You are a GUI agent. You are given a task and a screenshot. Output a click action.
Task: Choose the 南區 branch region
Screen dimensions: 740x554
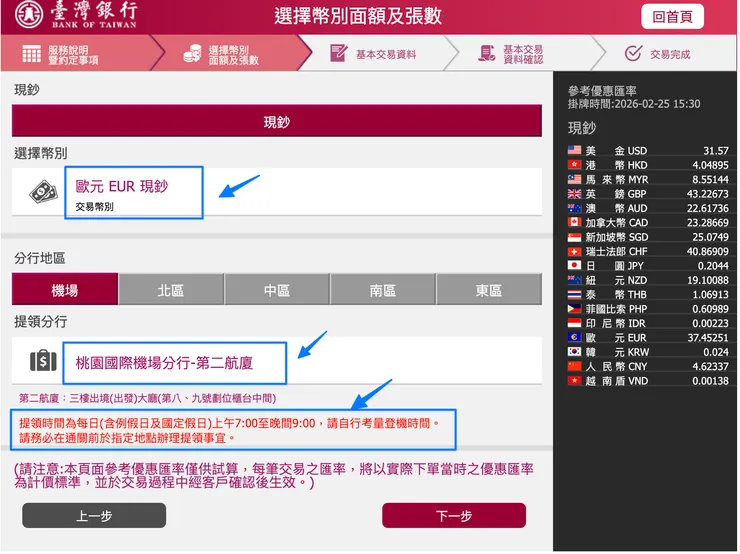click(383, 290)
